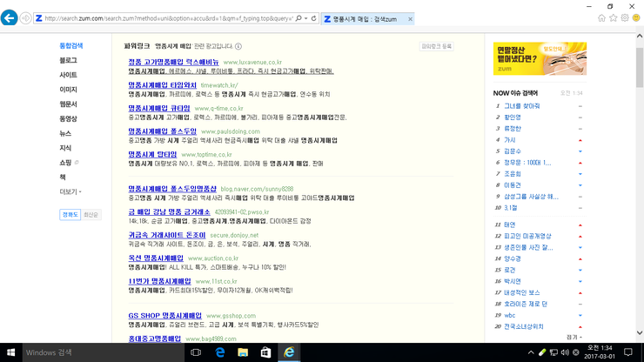Open the 명품시계매입 큐타임 link
Image resolution: width=644 pixels, height=362 pixels.
click(x=159, y=108)
